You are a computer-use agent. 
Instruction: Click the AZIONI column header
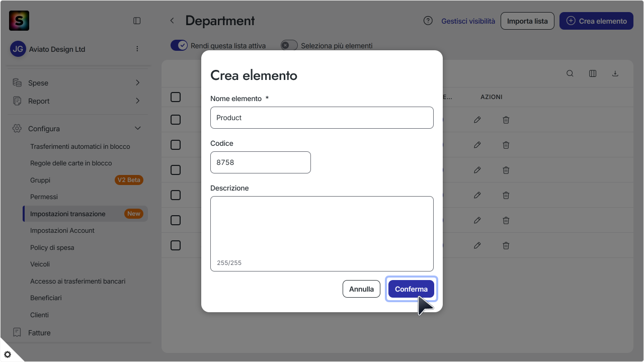point(491,97)
